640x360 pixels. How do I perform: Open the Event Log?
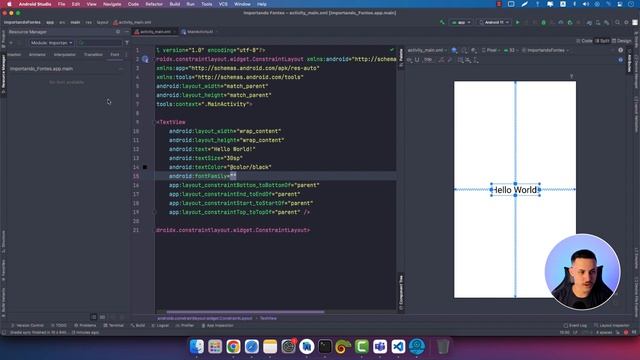pos(575,326)
